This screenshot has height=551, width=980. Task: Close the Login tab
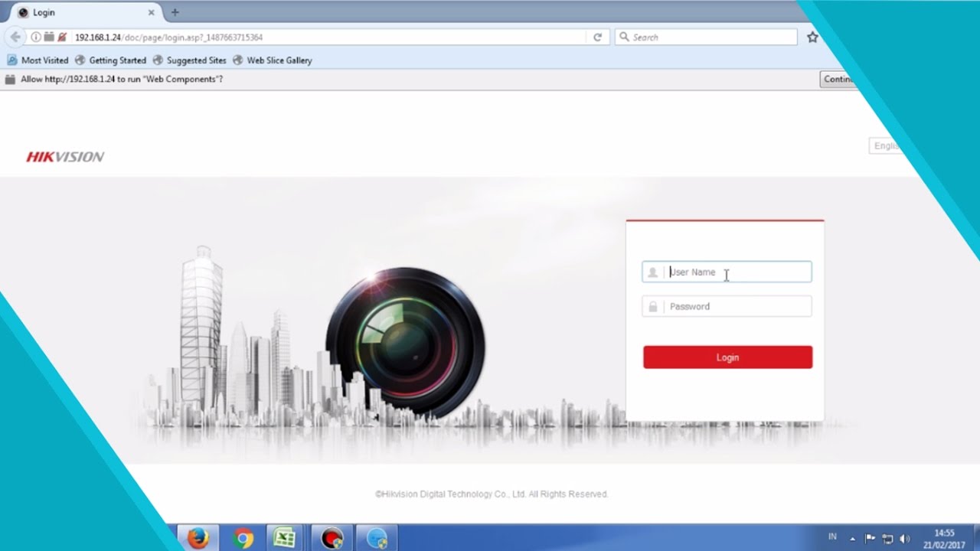point(151,12)
